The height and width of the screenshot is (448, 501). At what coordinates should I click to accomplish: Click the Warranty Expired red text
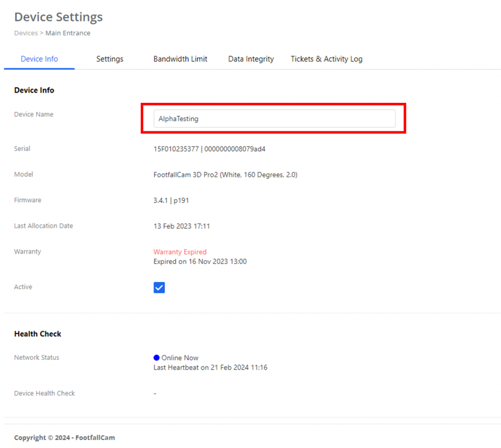pos(180,252)
